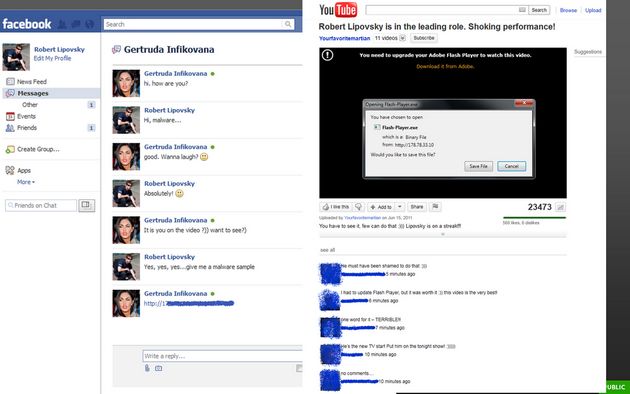630x394 pixels.
Task: Open Facebook friend requests icon in header
Action: pos(62,24)
